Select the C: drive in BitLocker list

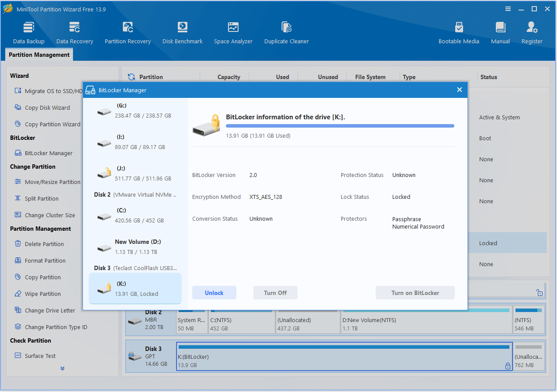135,215
